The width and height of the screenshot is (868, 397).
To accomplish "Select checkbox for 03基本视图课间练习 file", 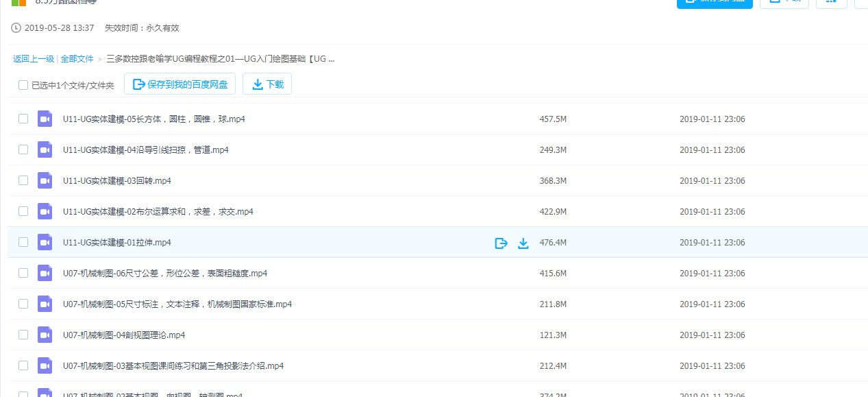I will [23, 365].
